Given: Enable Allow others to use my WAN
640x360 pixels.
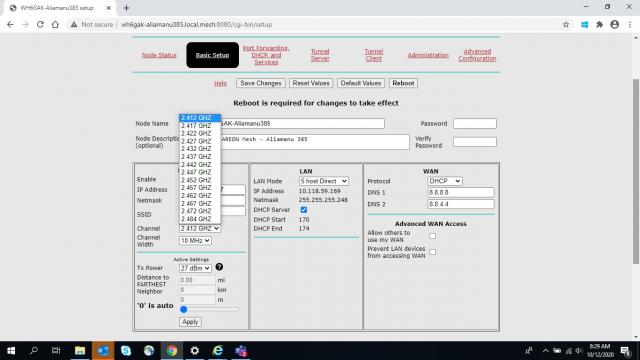Looking at the screenshot, I should click(432, 236).
